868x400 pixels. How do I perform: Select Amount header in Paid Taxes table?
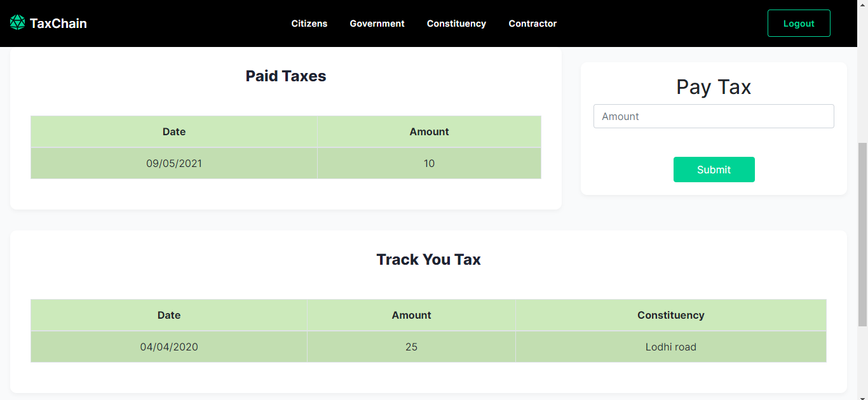click(x=430, y=131)
